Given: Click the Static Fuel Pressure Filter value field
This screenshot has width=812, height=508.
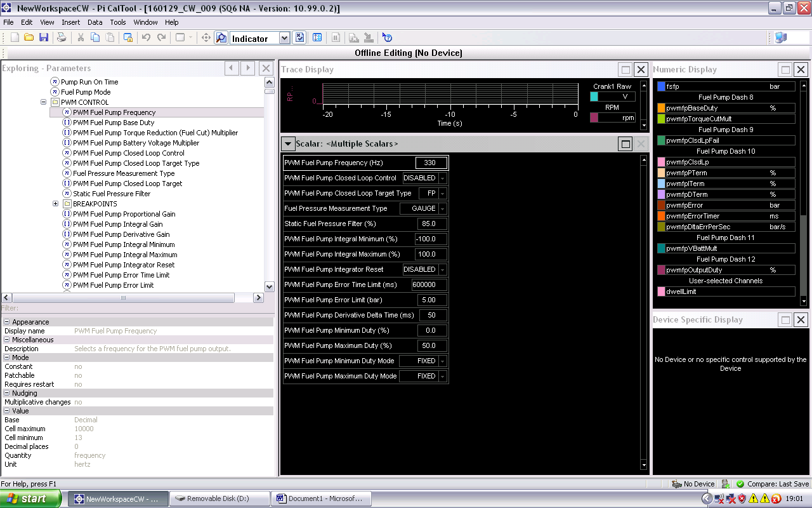Looking at the screenshot, I should click(433, 224).
